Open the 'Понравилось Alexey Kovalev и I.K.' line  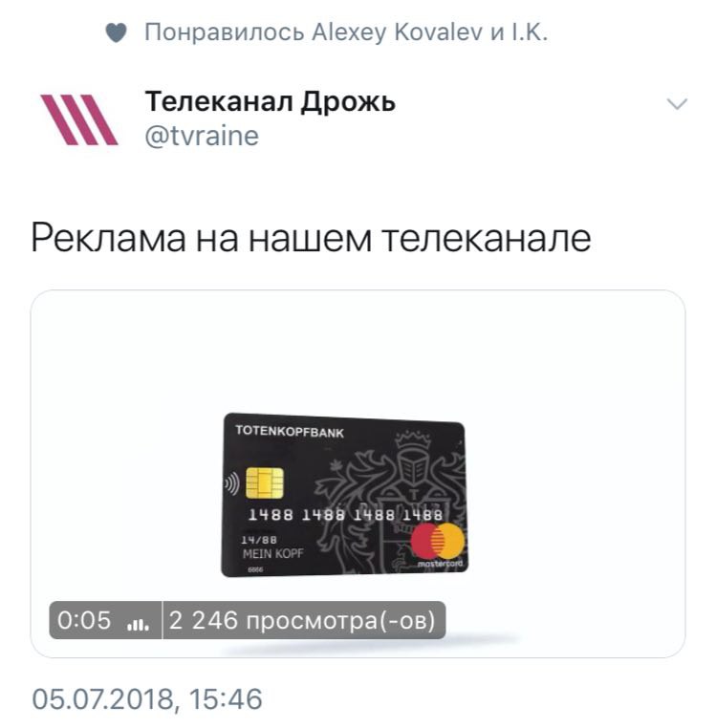coord(346,32)
